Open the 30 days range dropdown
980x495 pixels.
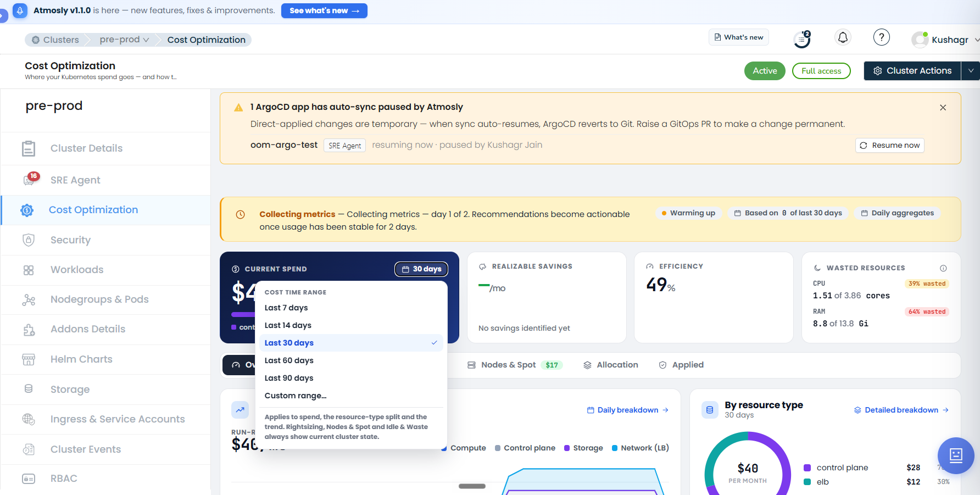tap(421, 269)
